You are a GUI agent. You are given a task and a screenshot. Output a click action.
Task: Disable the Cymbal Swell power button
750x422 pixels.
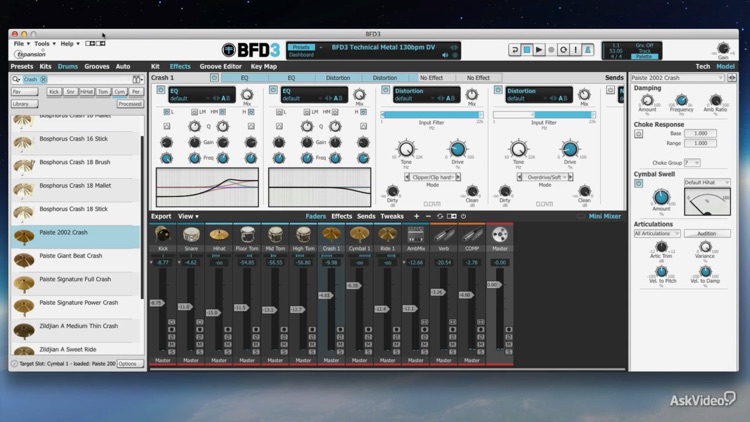pyautogui.click(x=638, y=183)
